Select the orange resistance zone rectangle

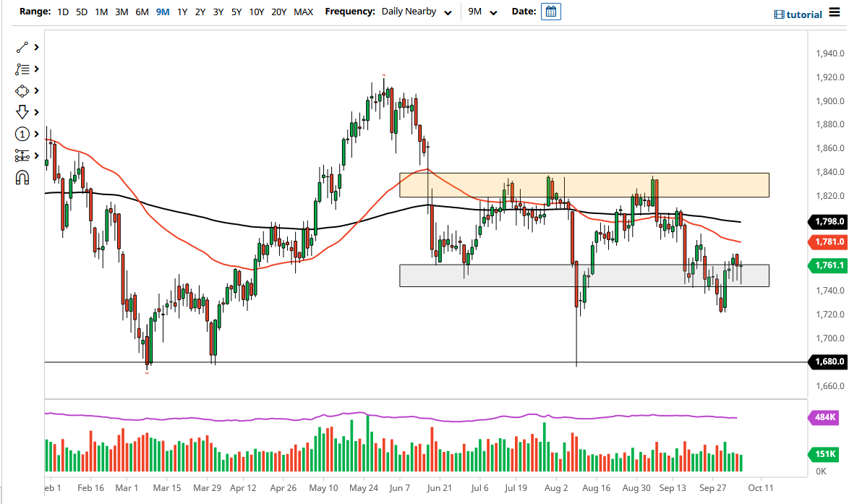pyautogui.click(x=584, y=185)
